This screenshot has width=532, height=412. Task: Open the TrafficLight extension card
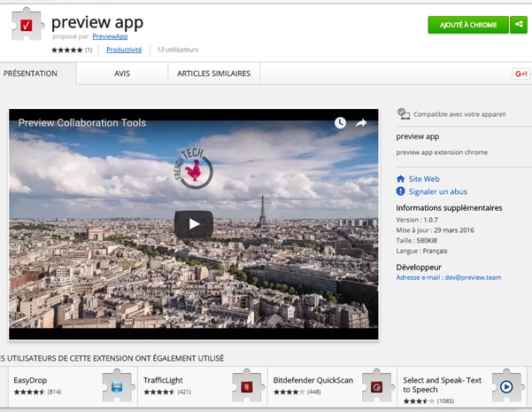pos(203,386)
